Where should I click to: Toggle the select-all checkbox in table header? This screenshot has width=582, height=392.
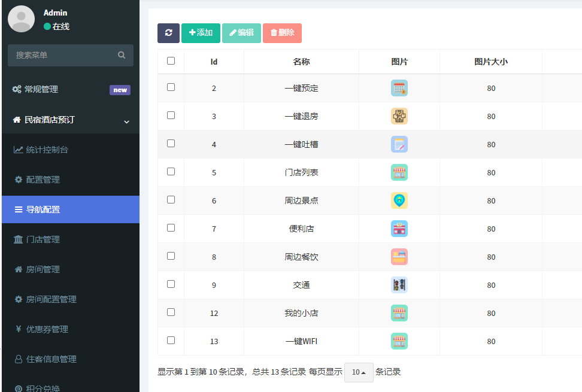(x=171, y=60)
